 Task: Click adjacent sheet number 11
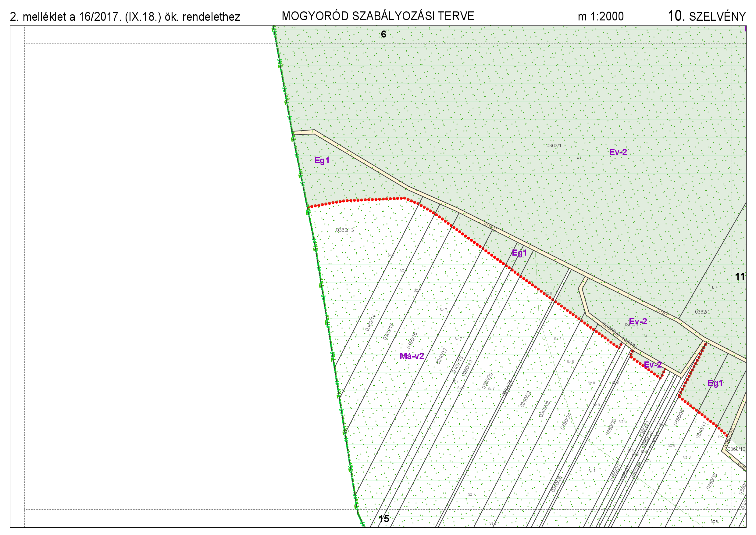(740, 277)
